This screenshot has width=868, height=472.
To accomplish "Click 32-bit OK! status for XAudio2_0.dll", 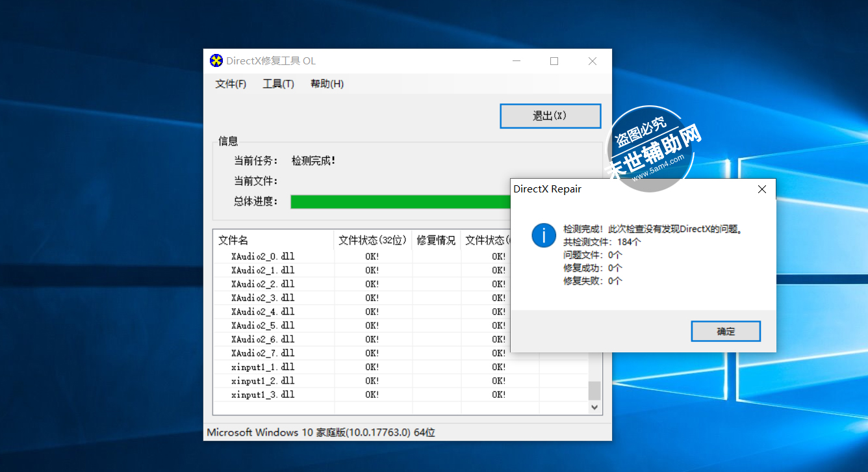I will (x=372, y=256).
